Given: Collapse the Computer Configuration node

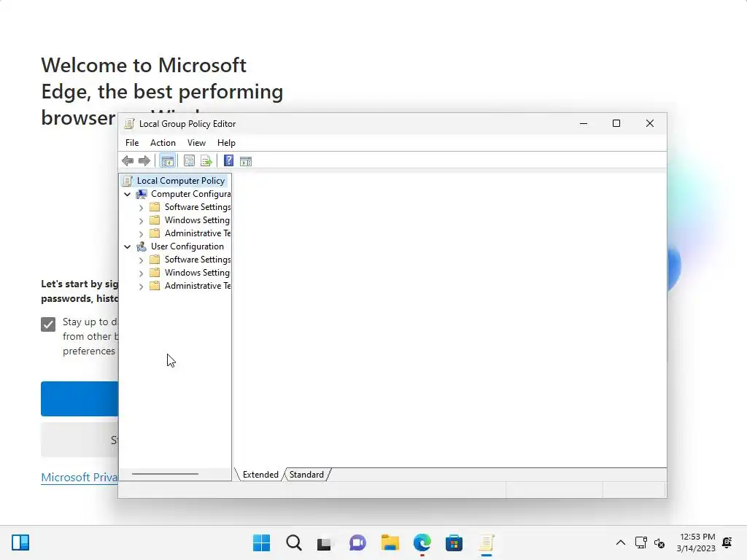Looking at the screenshot, I should [127, 194].
